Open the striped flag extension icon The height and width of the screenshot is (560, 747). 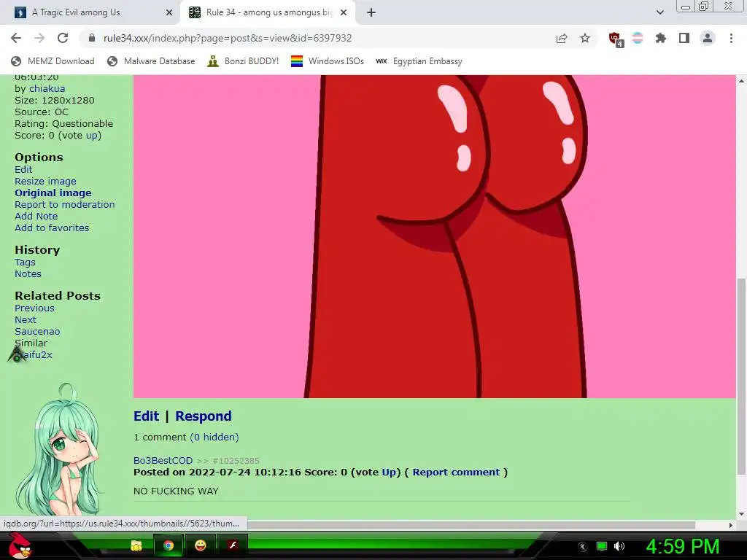pyautogui.click(x=638, y=38)
